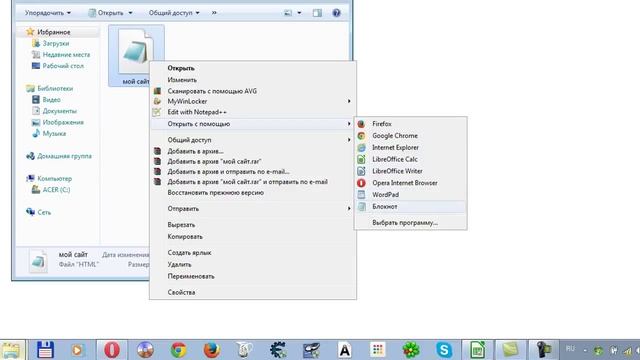Open Skype from taskbar
The height and width of the screenshot is (360, 640).
pyautogui.click(x=444, y=350)
